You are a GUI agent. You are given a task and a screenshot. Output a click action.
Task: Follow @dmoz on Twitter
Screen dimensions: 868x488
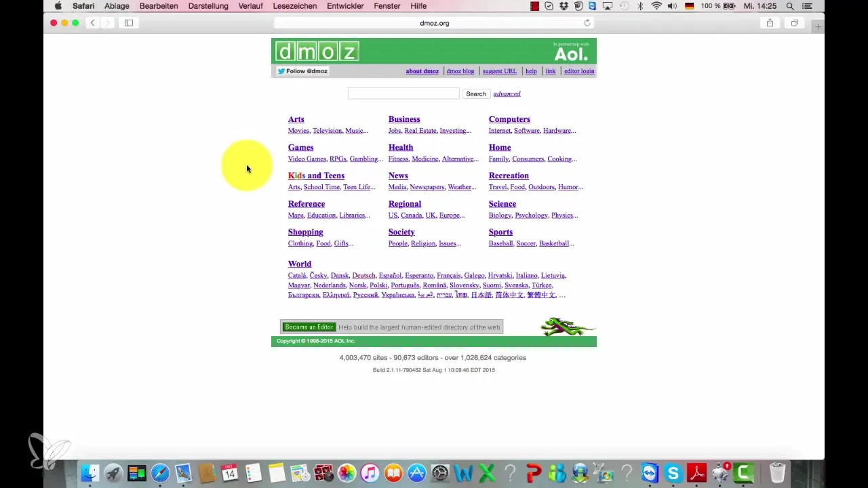[302, 71]
